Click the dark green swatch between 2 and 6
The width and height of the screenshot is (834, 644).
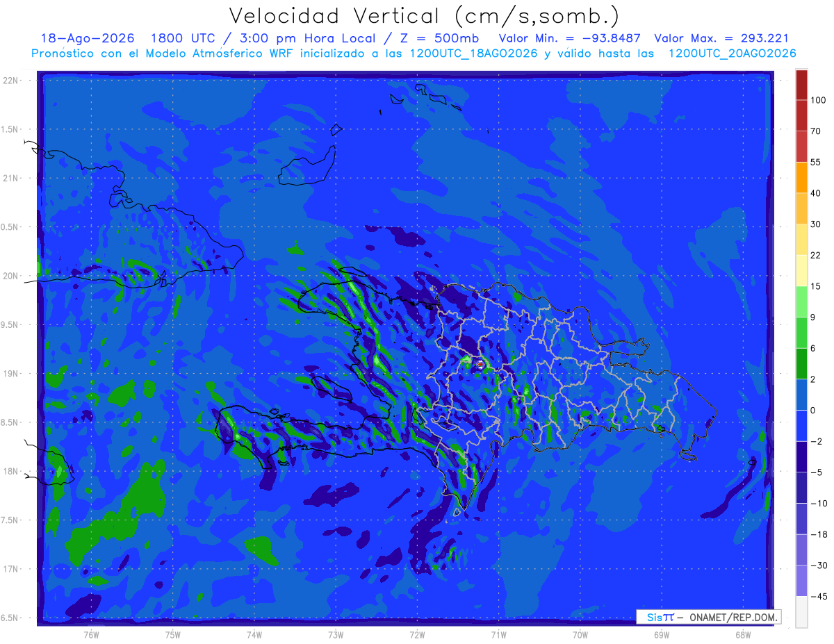pyautogui.click(x=801, y=363)
